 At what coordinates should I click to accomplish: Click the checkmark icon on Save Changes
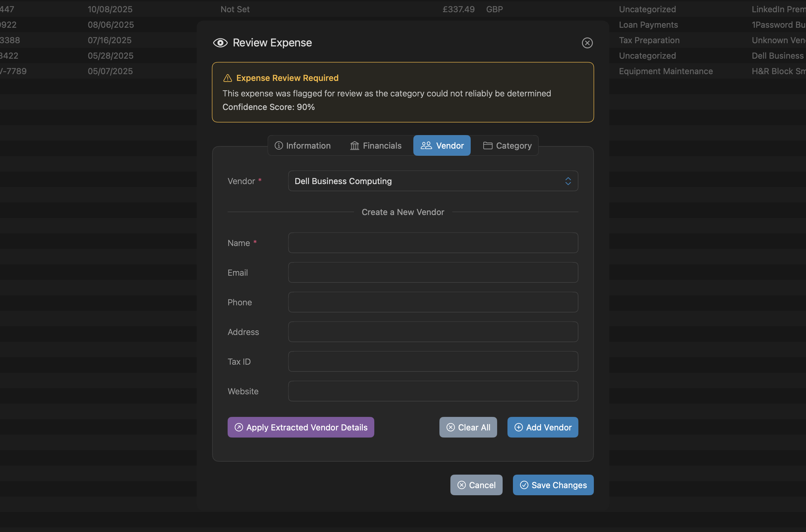point(524,485)
